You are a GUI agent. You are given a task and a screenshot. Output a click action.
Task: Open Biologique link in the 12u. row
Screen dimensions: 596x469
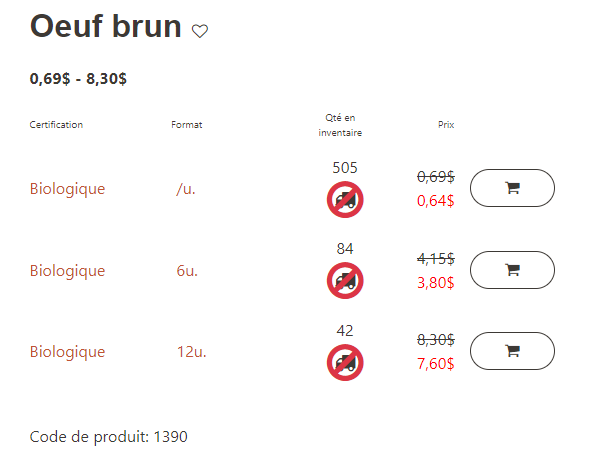tap(67, 352)
